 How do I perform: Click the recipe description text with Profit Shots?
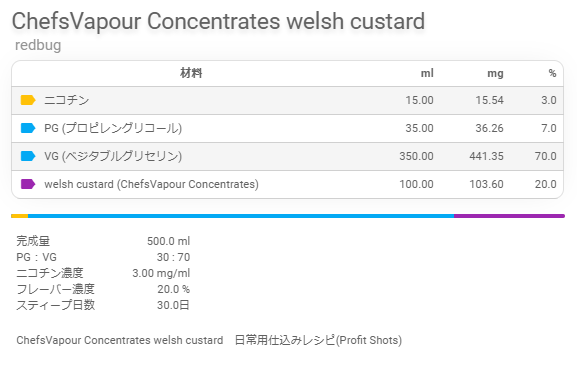coord(209,340)
